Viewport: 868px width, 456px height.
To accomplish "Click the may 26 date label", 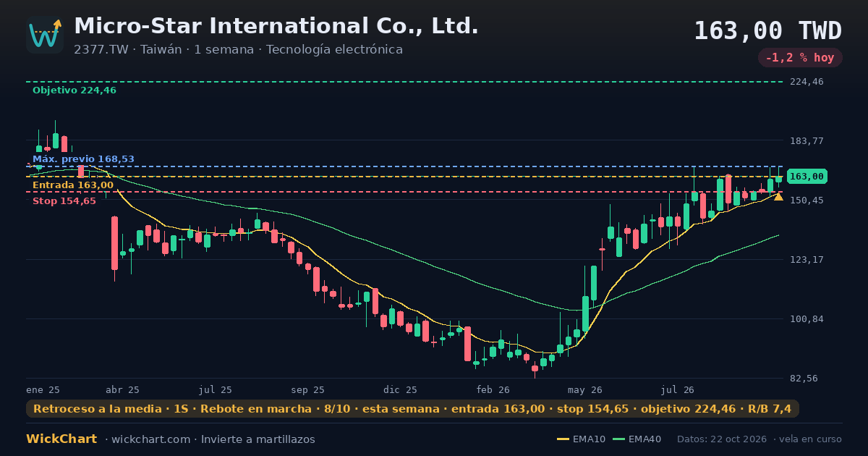I will [x=585, y=389].
